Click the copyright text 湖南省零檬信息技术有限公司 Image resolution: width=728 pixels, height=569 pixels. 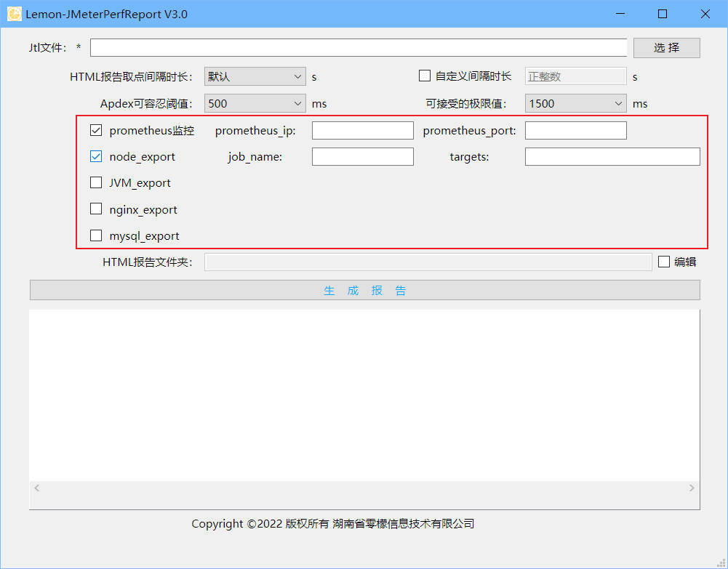[x=404, y=523]
